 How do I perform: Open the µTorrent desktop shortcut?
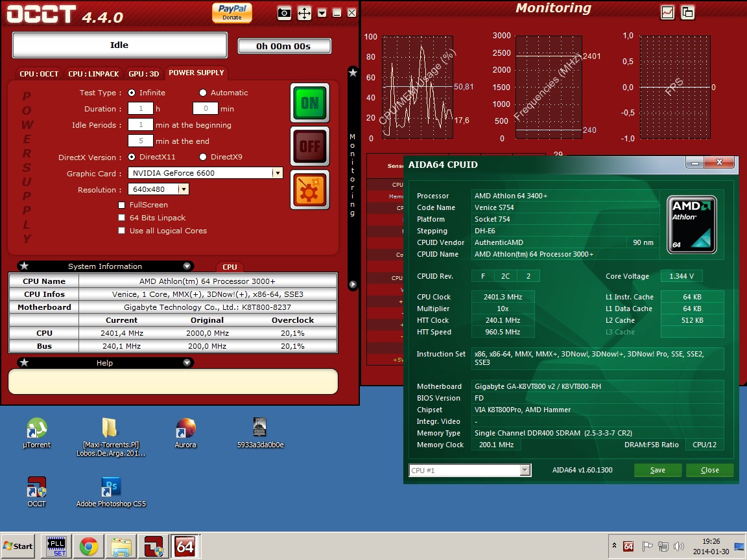[x=37, y=433]
